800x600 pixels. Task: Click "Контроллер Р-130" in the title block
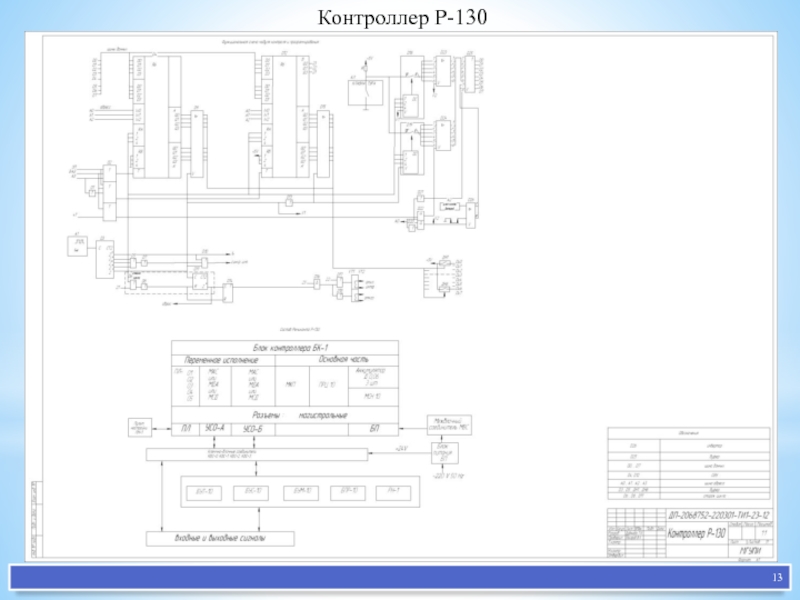click(696, 534)
